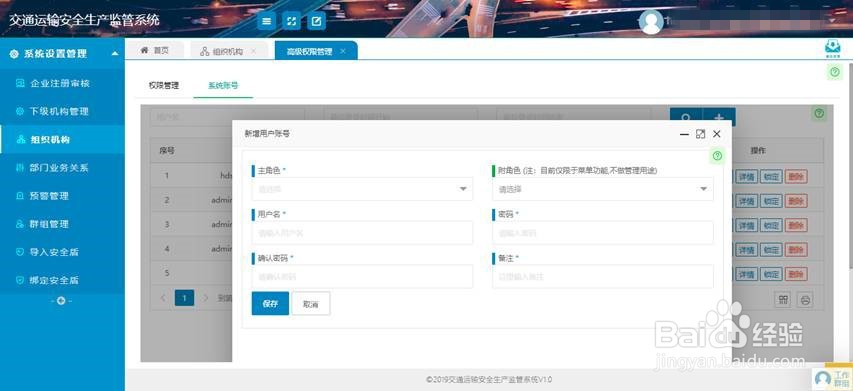
Task: Click 删除 for row 3
Action: [795, 225]
